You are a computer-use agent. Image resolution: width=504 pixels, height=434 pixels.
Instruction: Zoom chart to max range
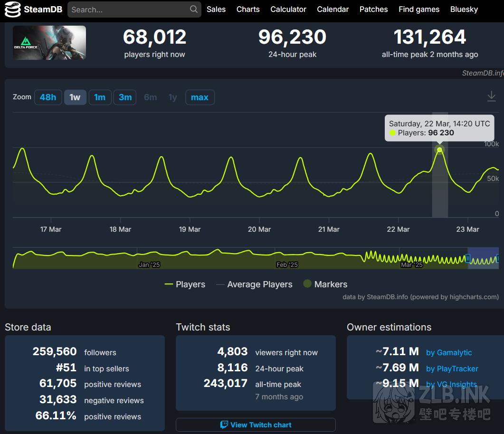coord(200,97)
